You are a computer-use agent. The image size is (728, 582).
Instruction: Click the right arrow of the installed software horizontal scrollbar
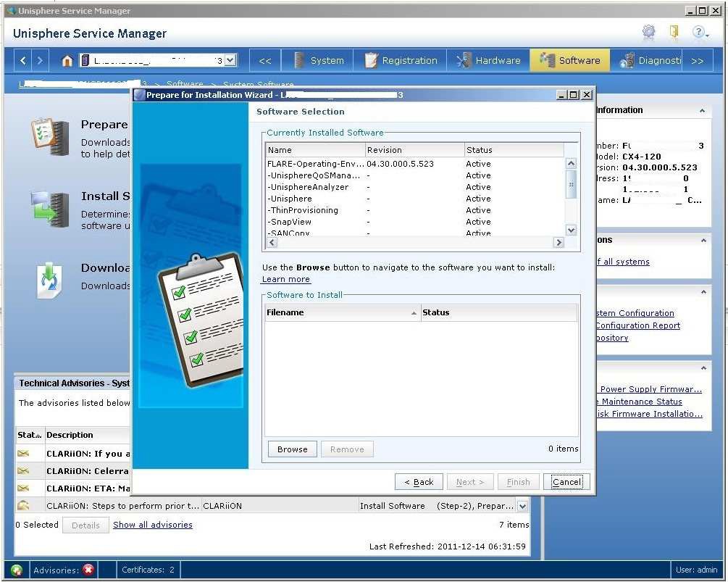pos(558,243)
